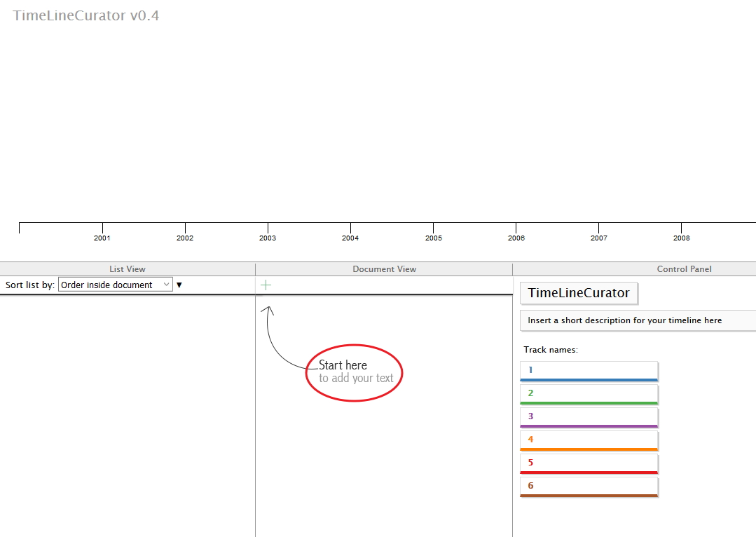The height and width of the screenshot is (537, 756).
Task: Select the Control Panel header
Action: point(684,269)
